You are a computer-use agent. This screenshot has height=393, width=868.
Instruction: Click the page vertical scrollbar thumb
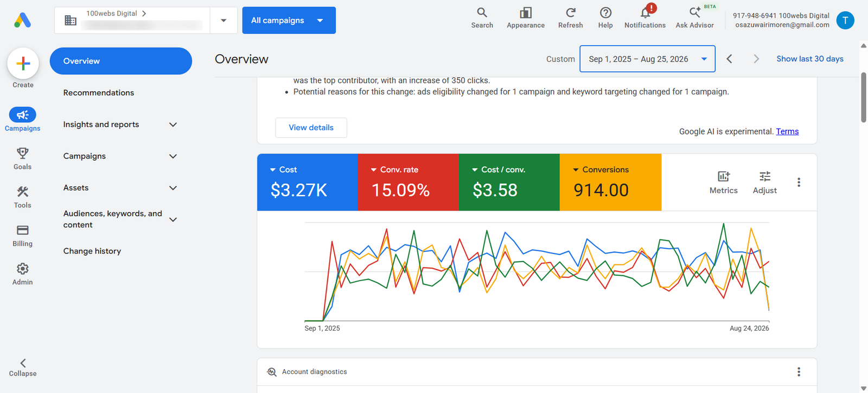[864, 97]
